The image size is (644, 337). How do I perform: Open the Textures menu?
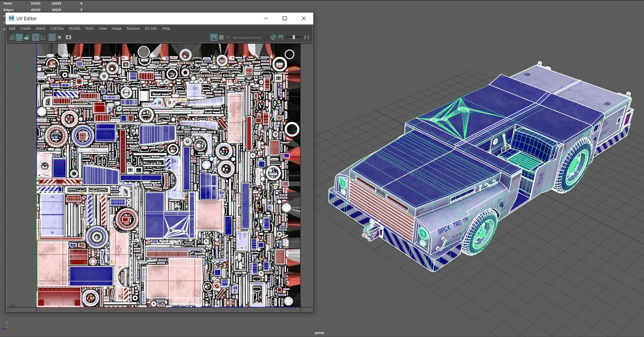[x=133, y=28]
